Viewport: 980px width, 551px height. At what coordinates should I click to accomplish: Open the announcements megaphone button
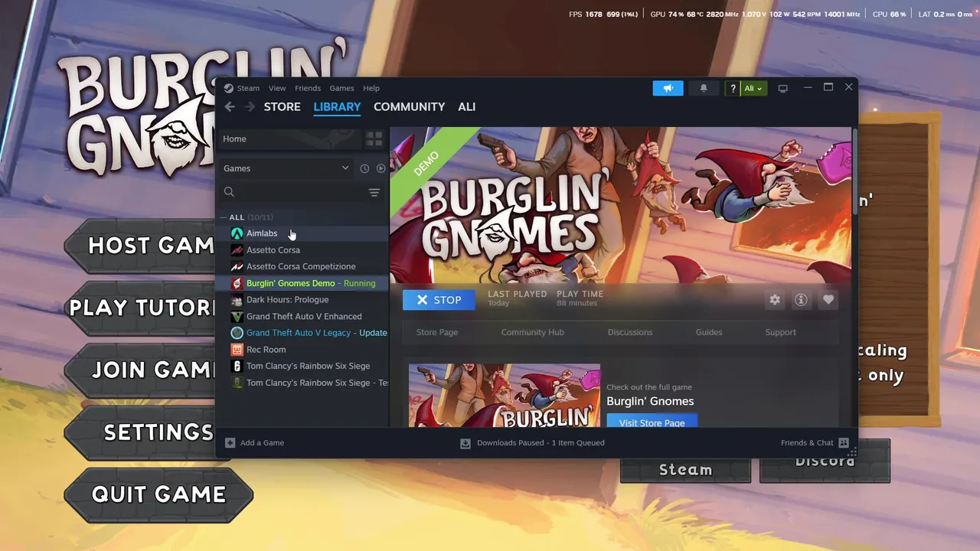pos(668,88)
